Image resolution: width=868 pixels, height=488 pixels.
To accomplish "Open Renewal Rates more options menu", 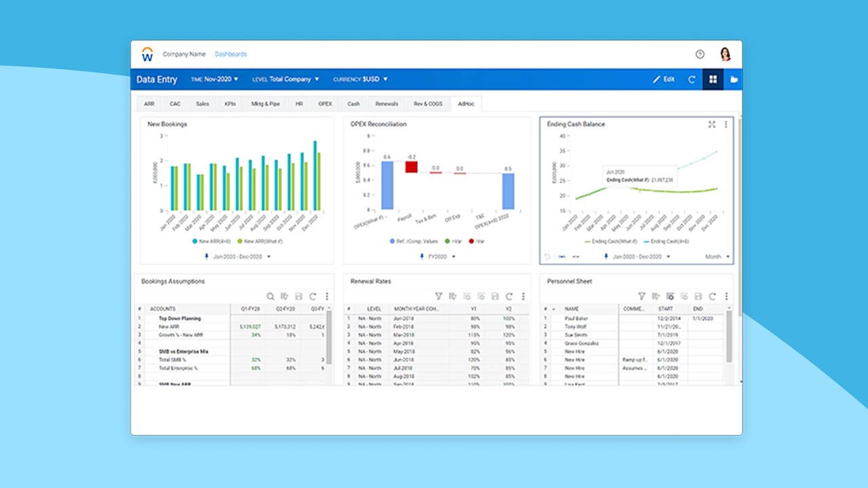I will coord(523,296).
